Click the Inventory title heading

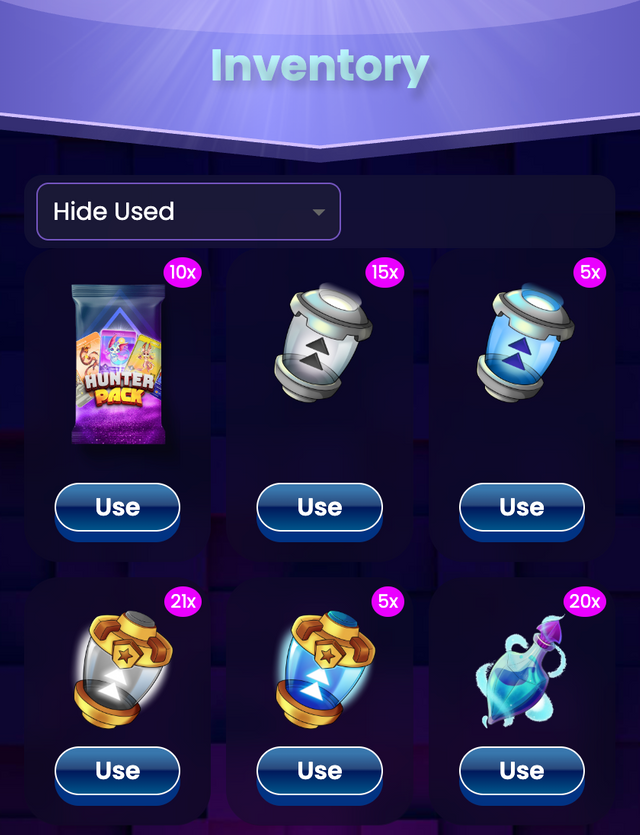pyautogui.click(x=320, y=66)
